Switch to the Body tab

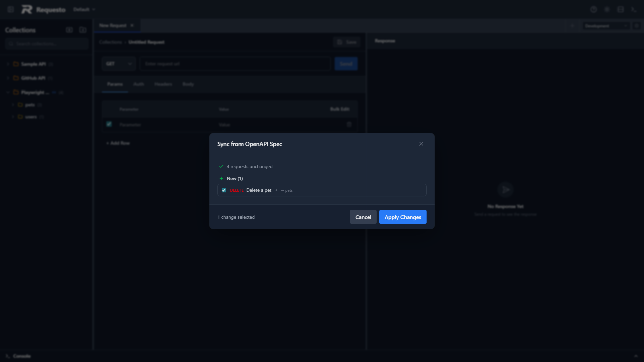point(188,84)
